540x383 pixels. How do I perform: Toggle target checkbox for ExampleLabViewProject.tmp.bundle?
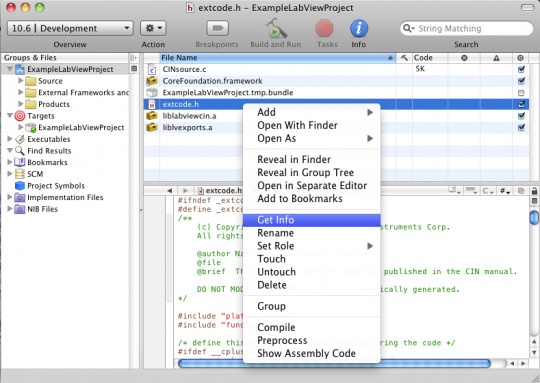(521, 93)
